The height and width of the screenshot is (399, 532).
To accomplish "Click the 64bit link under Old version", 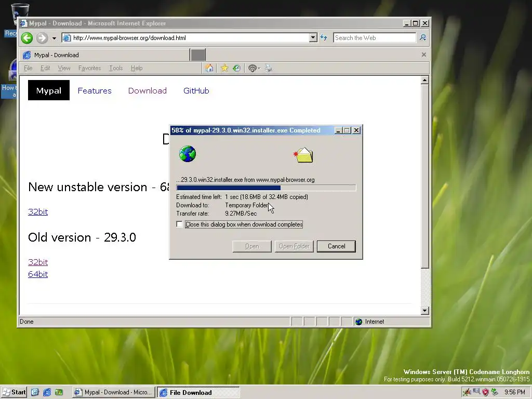I will [38, 274].
